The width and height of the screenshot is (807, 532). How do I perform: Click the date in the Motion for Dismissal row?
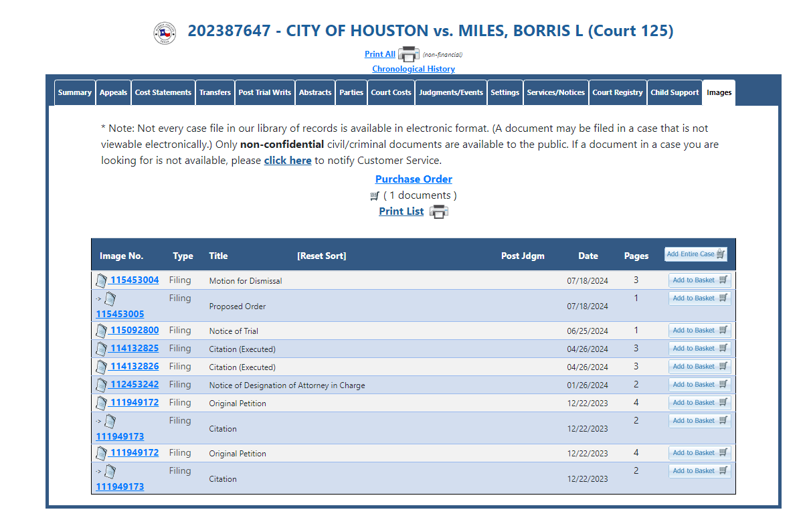(588, 281)
